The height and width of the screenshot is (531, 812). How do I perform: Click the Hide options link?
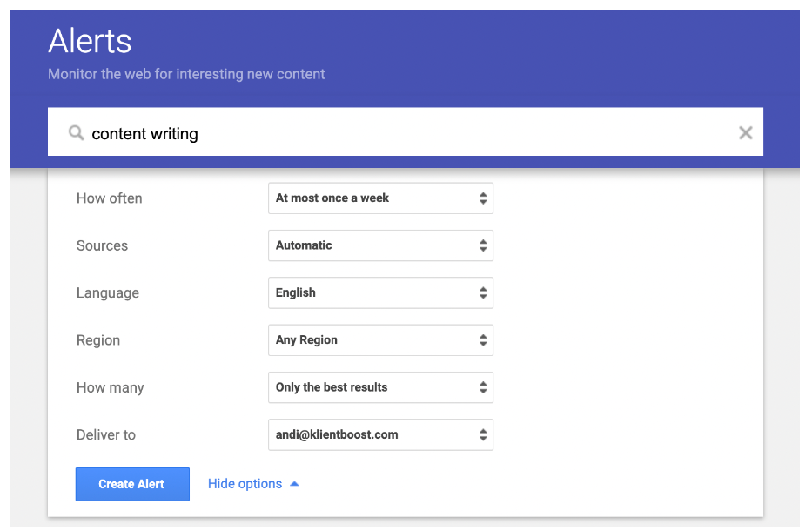pos(245,484)
